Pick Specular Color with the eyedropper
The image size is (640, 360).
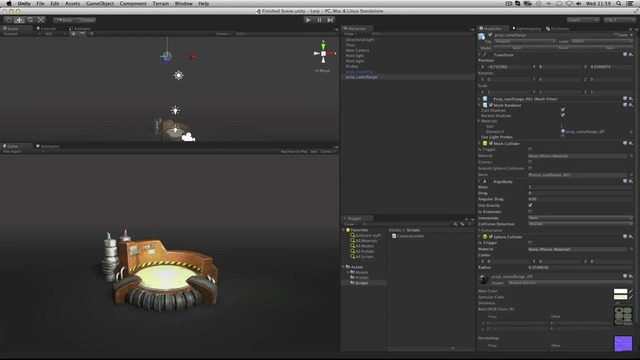click(631, 297)
